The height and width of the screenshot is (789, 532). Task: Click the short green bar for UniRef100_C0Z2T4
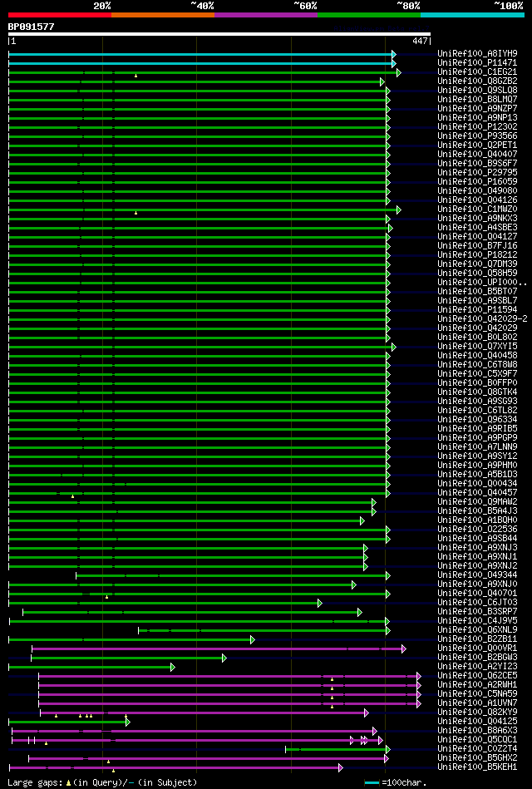[337, 749]
